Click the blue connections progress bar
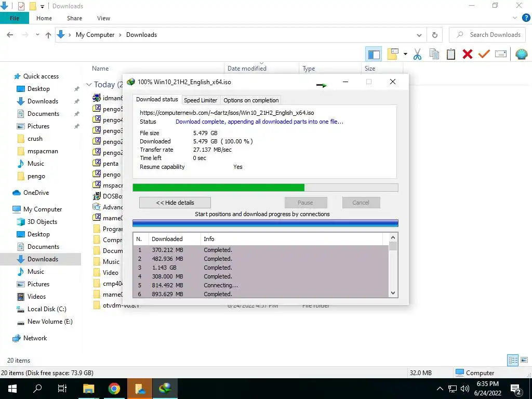The image size is (532, 399). pos(265,223)
